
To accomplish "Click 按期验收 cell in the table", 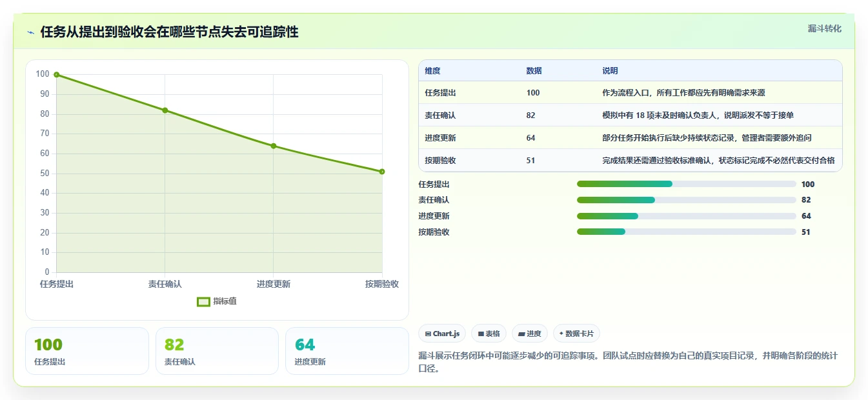I will [x=441, y=161].
